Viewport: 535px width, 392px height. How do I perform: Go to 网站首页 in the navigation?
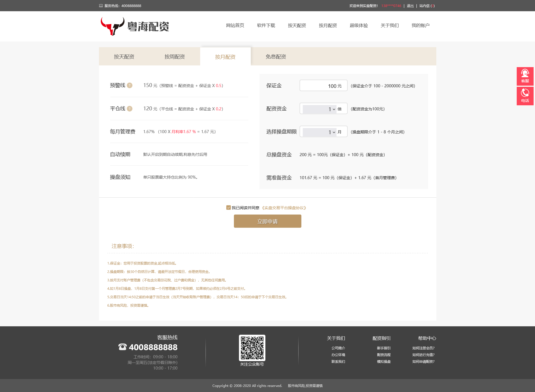[x=235, y=26]
